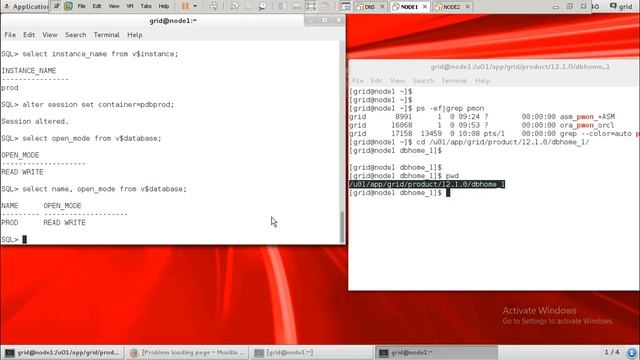
Task: Open Edit menu in grid@node1:~ terminal
Action: tap(29, 35)
